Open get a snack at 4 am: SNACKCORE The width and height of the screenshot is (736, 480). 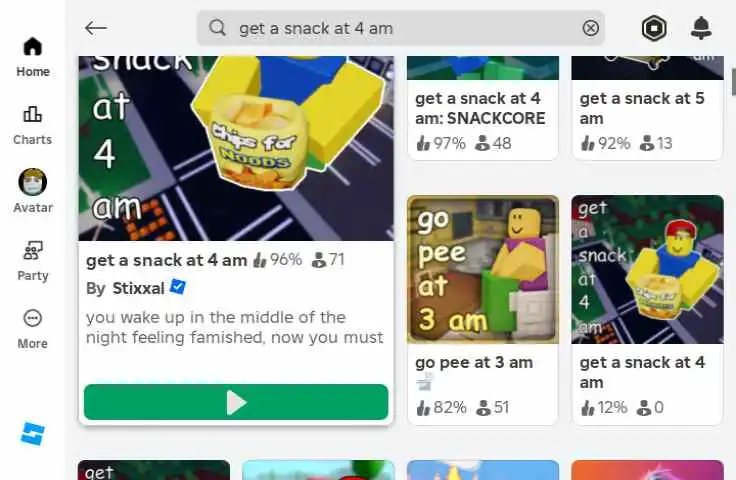point(480,108)
